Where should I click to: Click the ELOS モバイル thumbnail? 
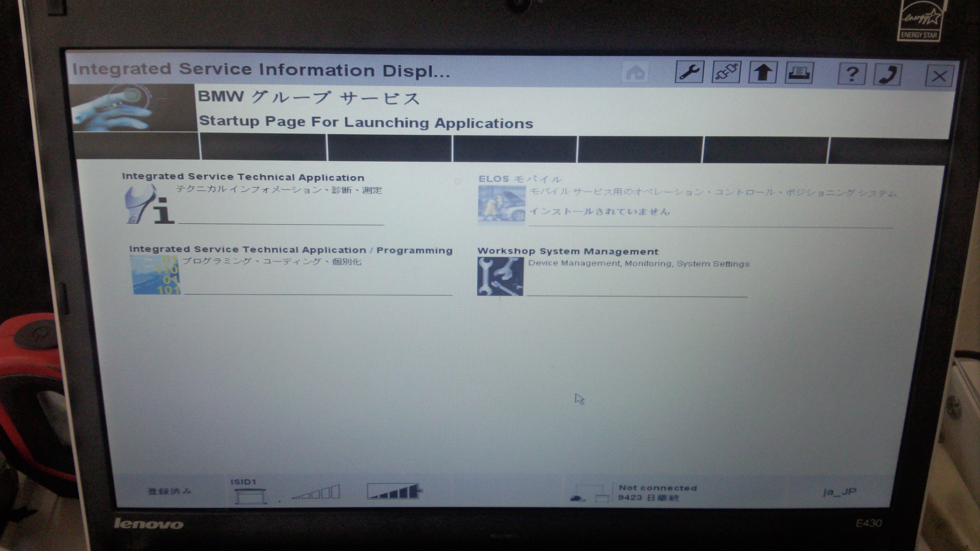[x=502, y=205]
